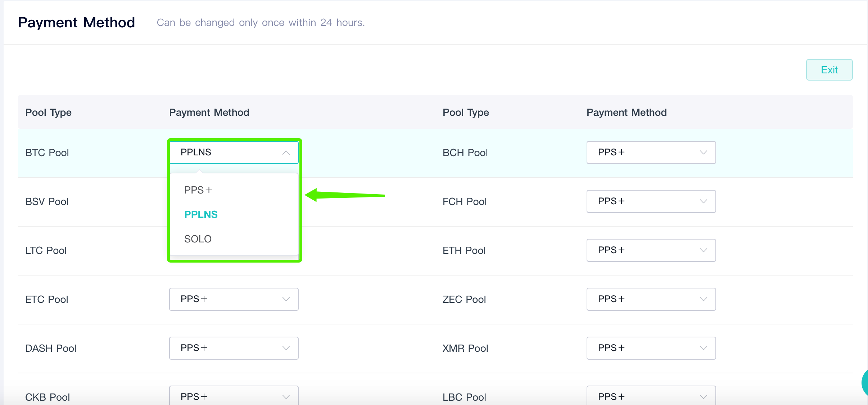This screenshot has height=405, width=868.
Task: Click the Exit button
Action: click(x=829, y=70)
